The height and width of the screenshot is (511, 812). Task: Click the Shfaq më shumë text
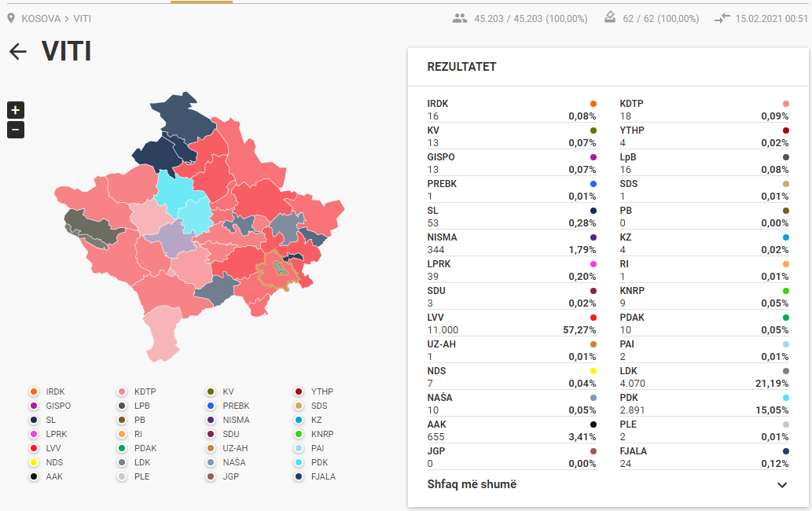click(472, 484)
